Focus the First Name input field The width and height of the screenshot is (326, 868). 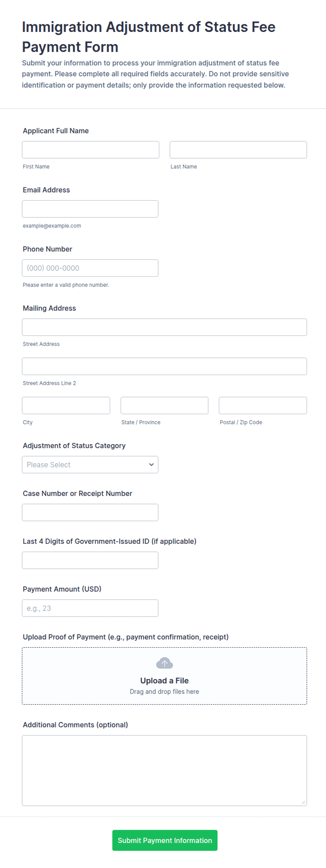pos(90,150)
